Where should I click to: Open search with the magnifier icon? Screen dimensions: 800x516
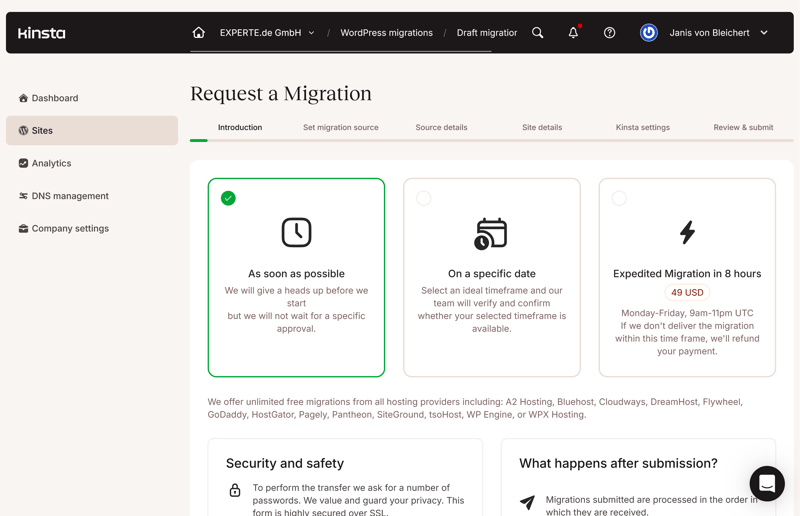537,33
